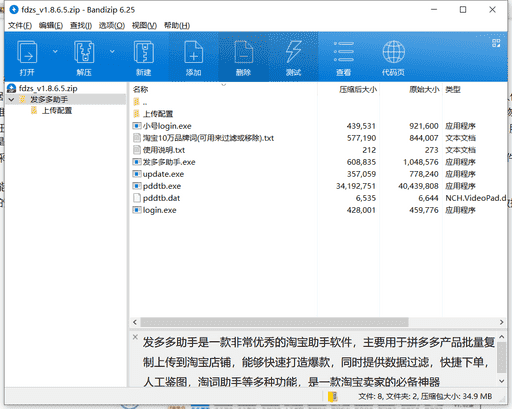This screenshot has height=409, width=512.
Task: Open the 视图(V) menu
Action: pyautogui.click(x=144, y=25)
